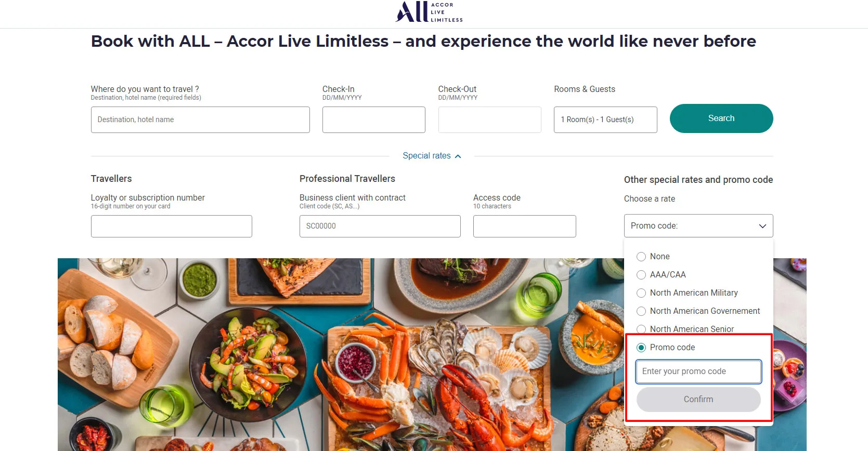
Task: Choose North American Military rate
Action: click(641, 293)
